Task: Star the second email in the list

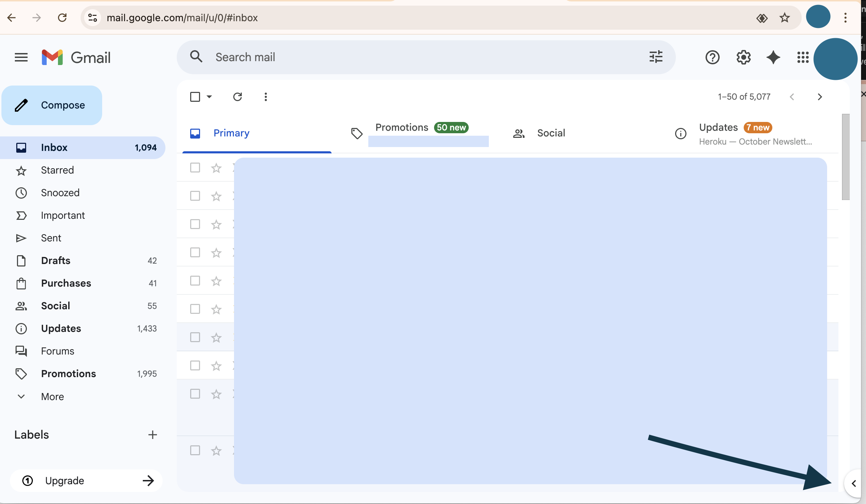Action: point(216,196)
